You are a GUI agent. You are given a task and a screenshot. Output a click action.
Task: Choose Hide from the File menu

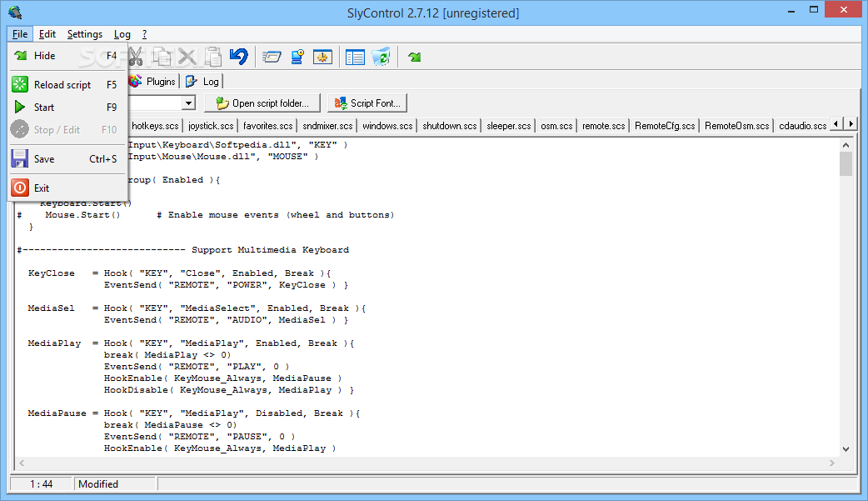pyautogui.click(x=68, y=55)
